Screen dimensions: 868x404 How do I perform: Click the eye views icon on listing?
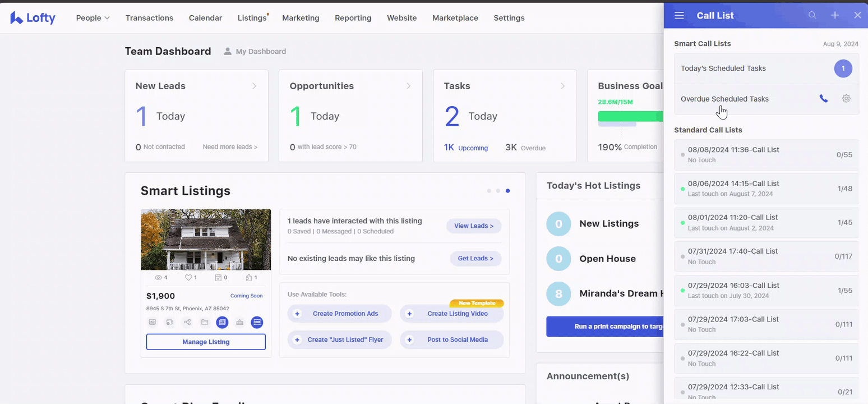click(x=158, y=278)
